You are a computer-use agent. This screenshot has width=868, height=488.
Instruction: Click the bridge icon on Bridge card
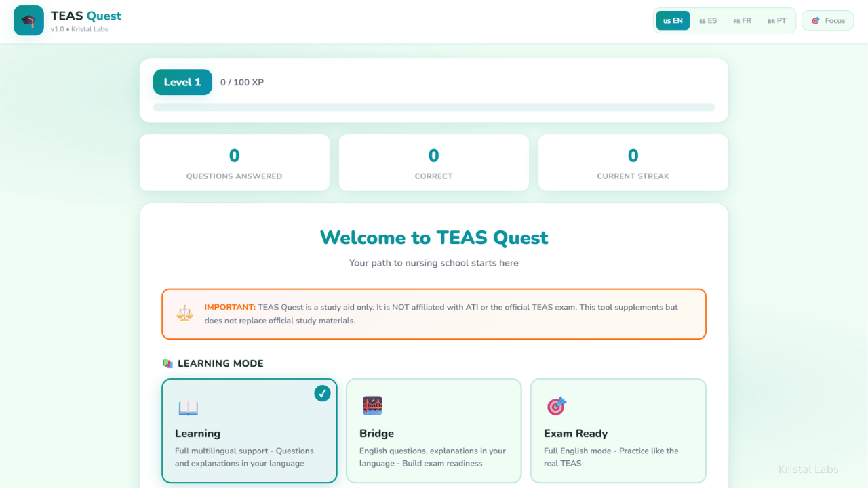pyautogui.click(x=372, y=405)
